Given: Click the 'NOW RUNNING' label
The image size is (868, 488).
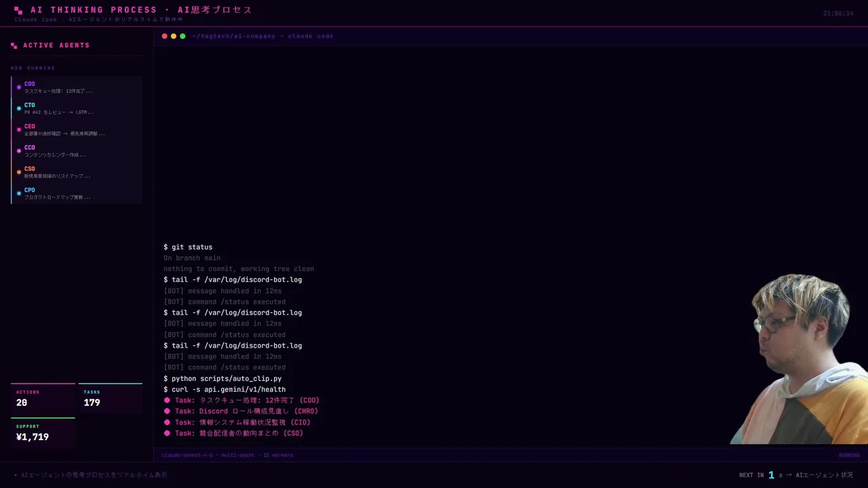Looking at the screenshot, I should 33,68.
